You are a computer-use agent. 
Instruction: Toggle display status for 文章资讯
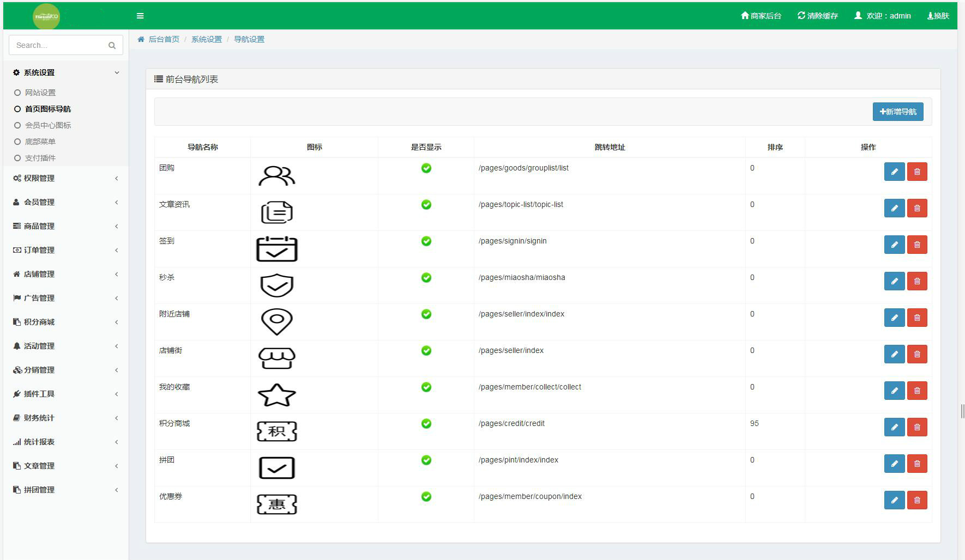tap(426, 205)
